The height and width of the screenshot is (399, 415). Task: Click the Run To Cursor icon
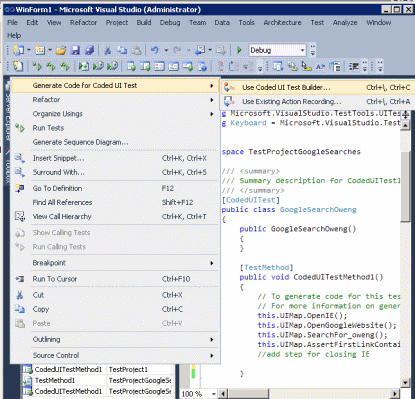point(20,279)
